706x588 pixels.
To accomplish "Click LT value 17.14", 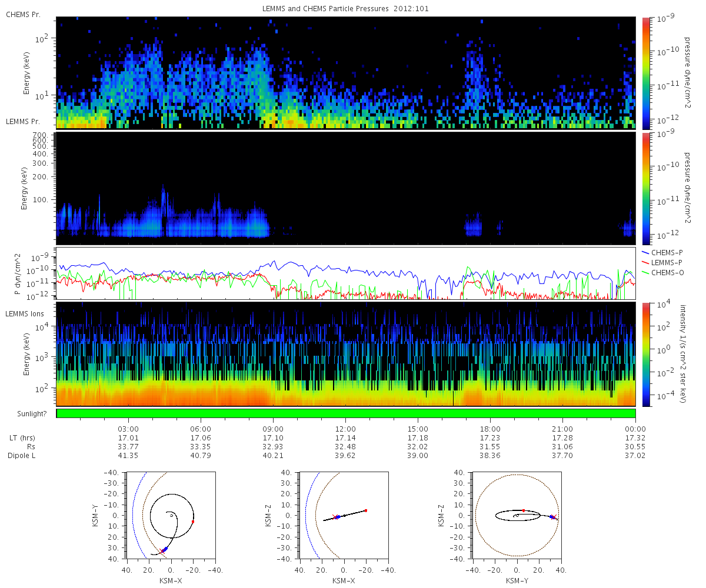I will click(x=346, y=437).
